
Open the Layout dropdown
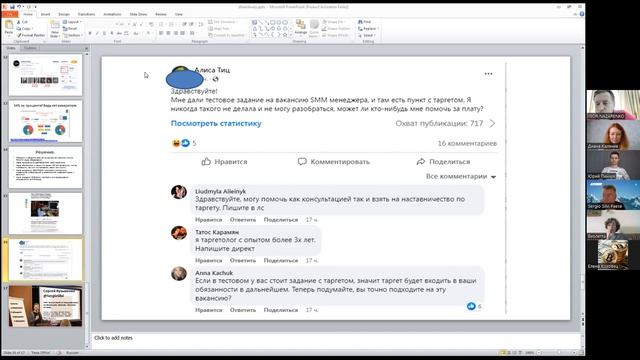tap(72, 22)
